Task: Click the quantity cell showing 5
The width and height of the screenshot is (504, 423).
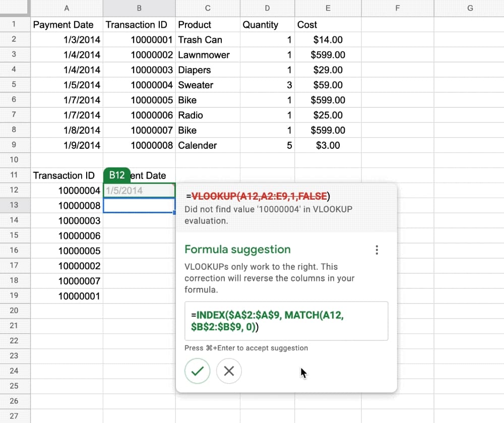Action: (x=267, y=146)
